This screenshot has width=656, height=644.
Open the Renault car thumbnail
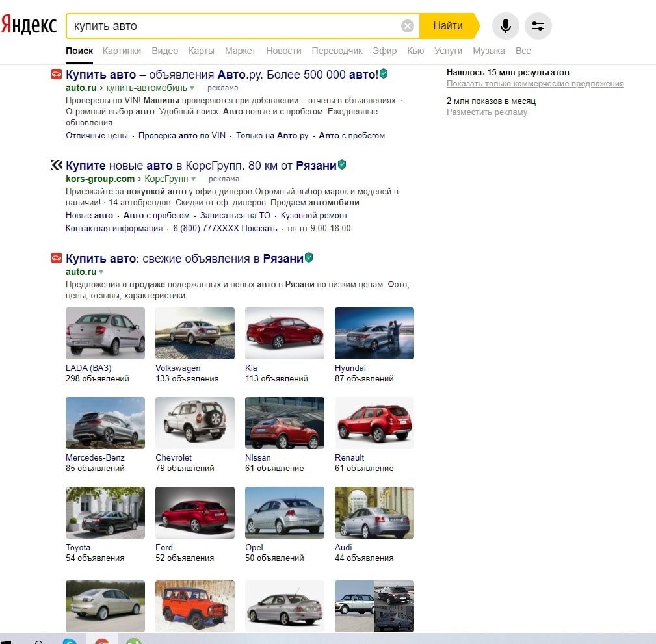point(374,422)
